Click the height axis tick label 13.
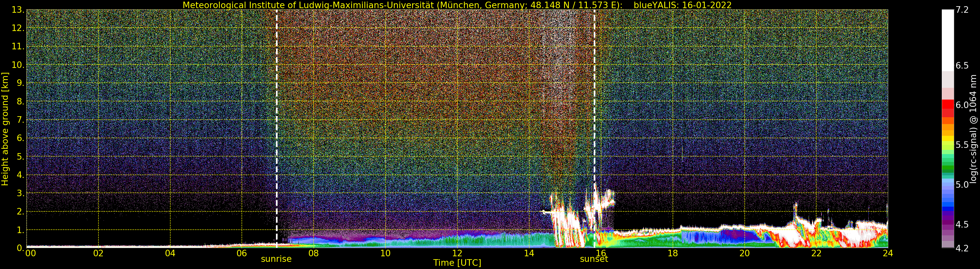Image resolution: width=980 pixels, height=269 pixels. pos(18,10)
